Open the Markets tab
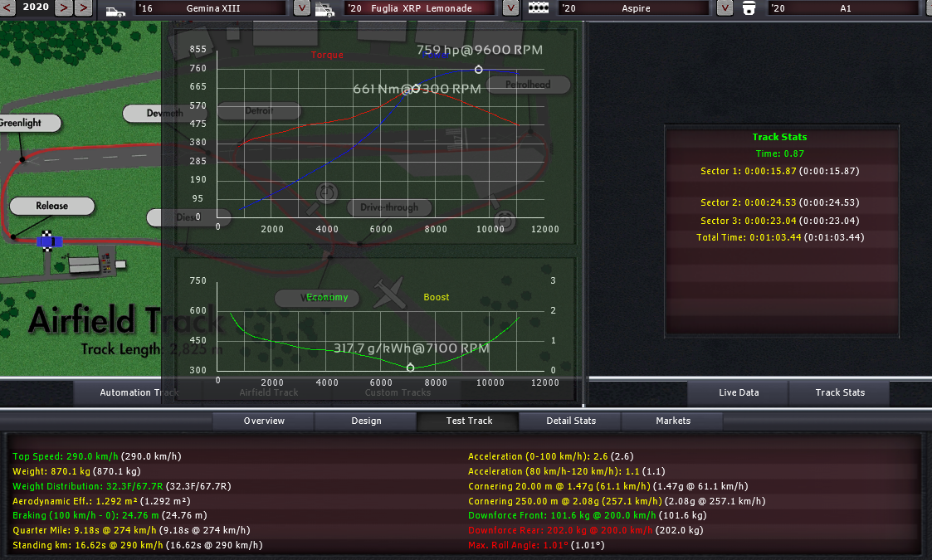 tap(672, 421)
